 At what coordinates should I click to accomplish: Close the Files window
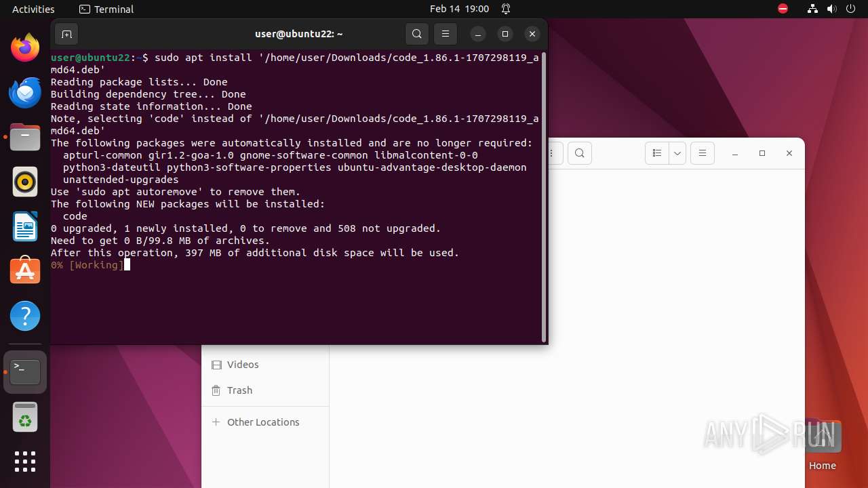pyautogui.click(x=789, y=154)
